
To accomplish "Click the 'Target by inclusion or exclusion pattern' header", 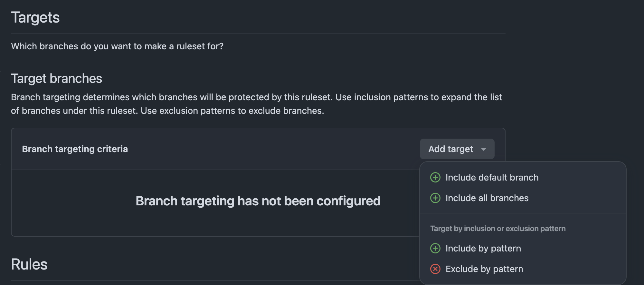I will (498, 229).
